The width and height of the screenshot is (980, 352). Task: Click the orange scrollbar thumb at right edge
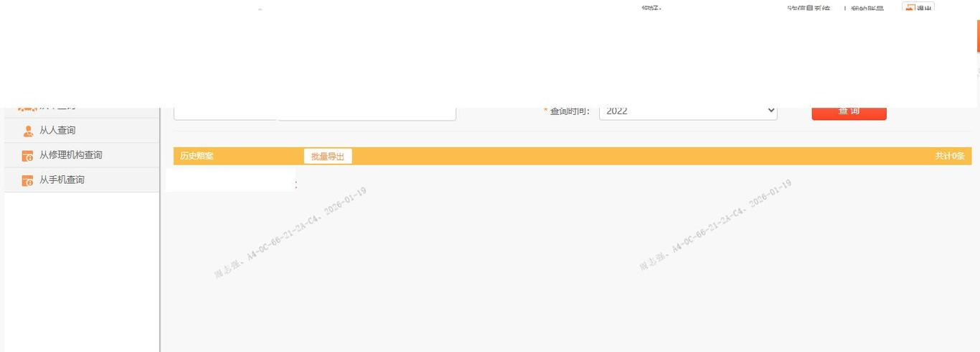[x=978, y=36]
